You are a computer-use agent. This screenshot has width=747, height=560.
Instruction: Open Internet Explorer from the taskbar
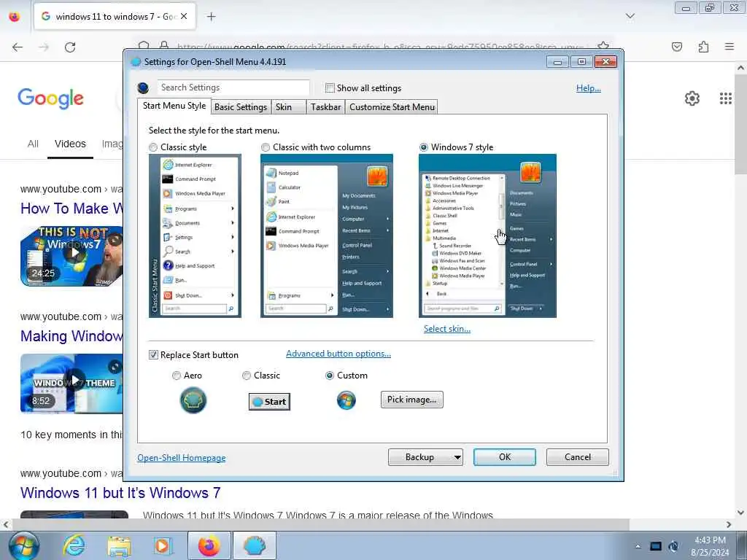coord(74,545)
